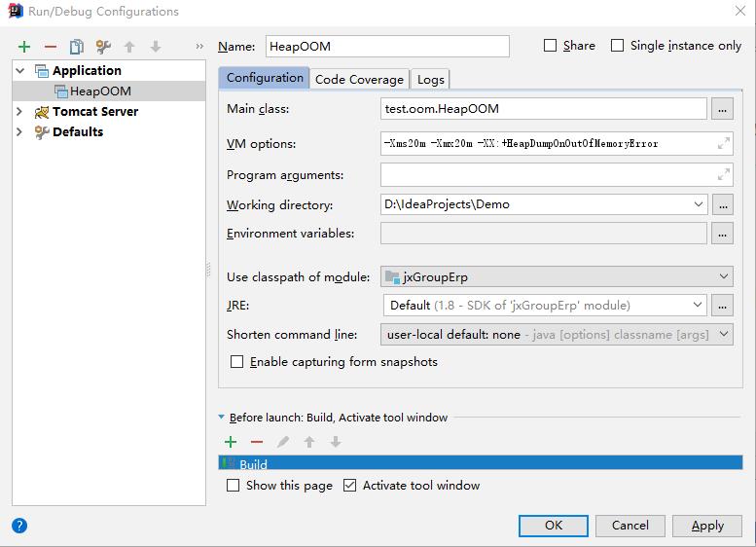Viewport: 756px width, 547px height.
Task: Enable capturing form snapshots checkbox
Action: pos(236,362)
